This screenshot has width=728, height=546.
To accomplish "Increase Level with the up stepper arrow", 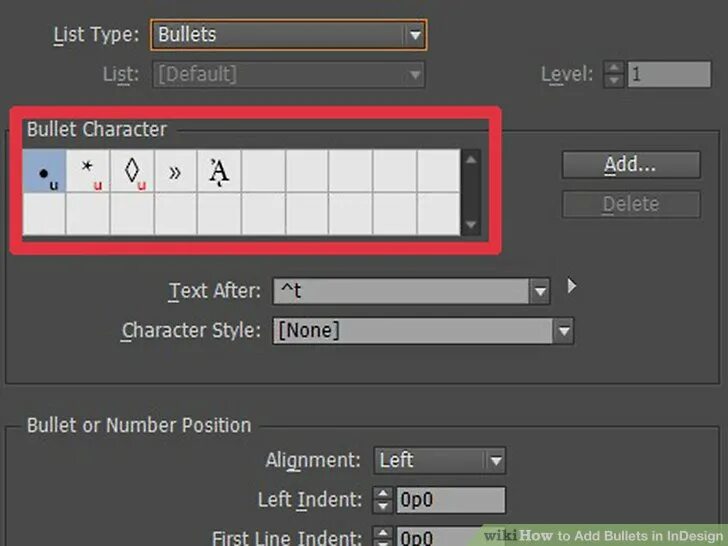I will pyautogui.click(x=614, y=68).
